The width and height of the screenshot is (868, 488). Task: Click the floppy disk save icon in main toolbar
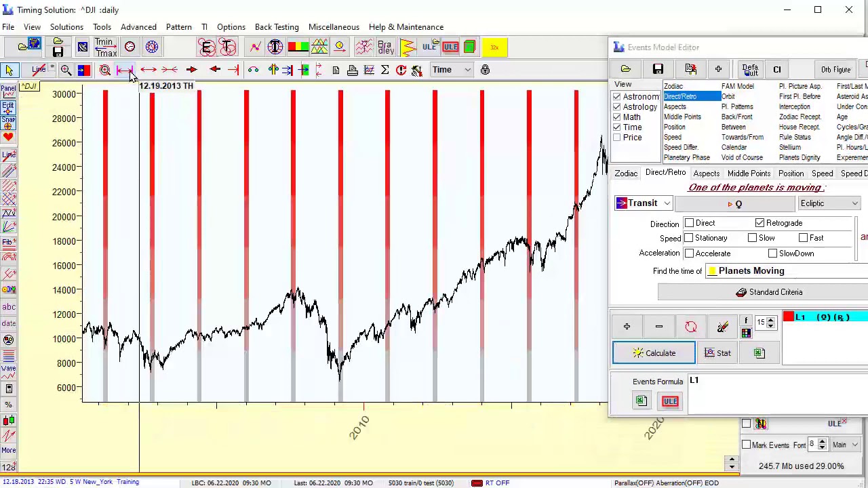(58, 52)
